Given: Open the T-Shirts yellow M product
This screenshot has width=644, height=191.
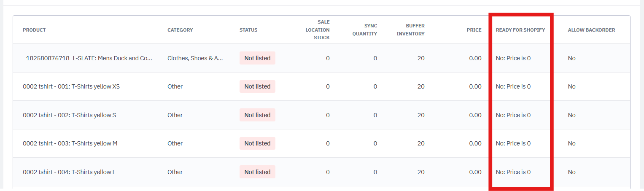Looking at the screenshot, I should pyautogui.click(x=70, y=143).
